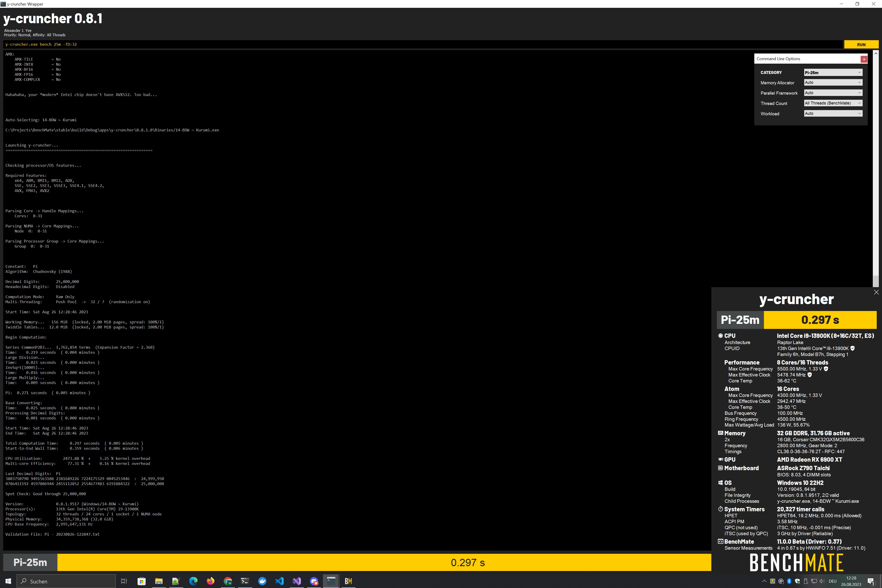The width and height of the screenshot is (882, 588).
Task: Click the CPU chip icon in result panel
Action: tap(720, 336)
